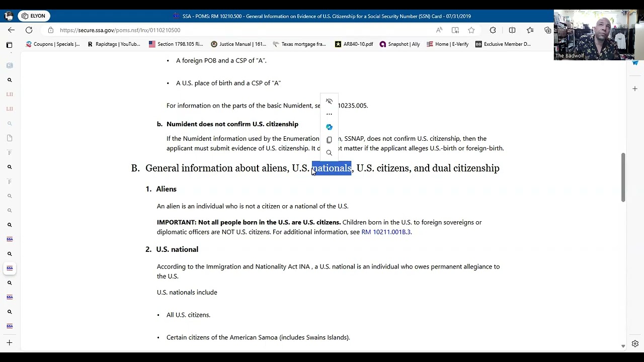
Task: Expand more options in the mini menu
Action: (329, 114)
